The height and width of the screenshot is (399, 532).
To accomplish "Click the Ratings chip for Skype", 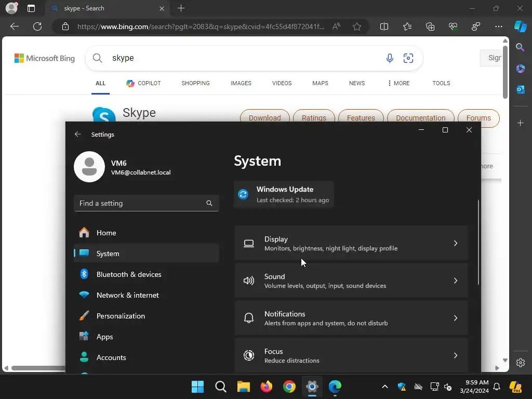I will click(314, 117).
